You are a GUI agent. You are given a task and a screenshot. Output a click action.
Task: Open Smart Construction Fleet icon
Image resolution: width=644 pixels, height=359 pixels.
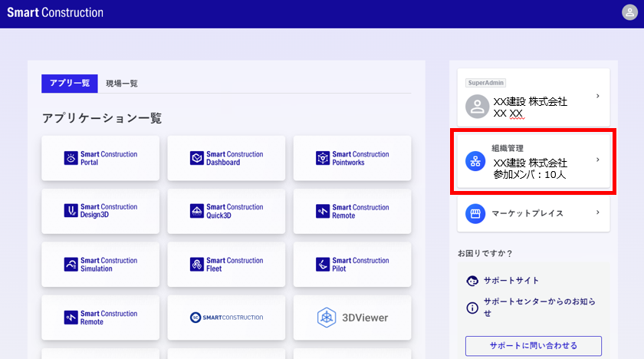tap(197, 264)
